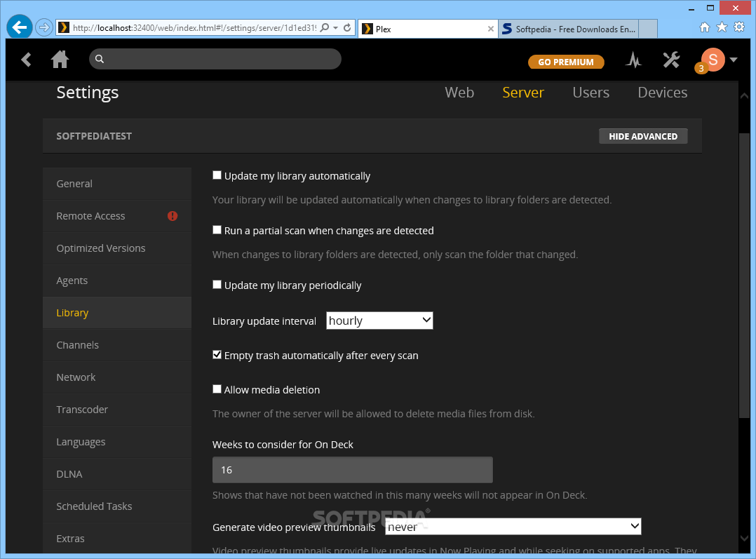Open Channels settings section
This screenshot has height=559, width=756.
(117, 345)
